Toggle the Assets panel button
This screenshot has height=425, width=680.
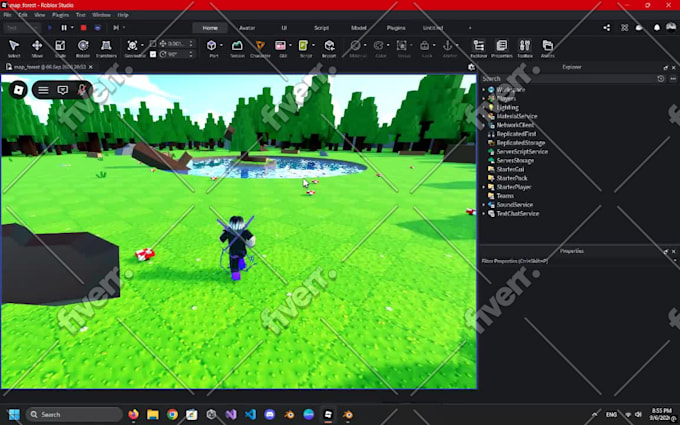tap(548, 48)
